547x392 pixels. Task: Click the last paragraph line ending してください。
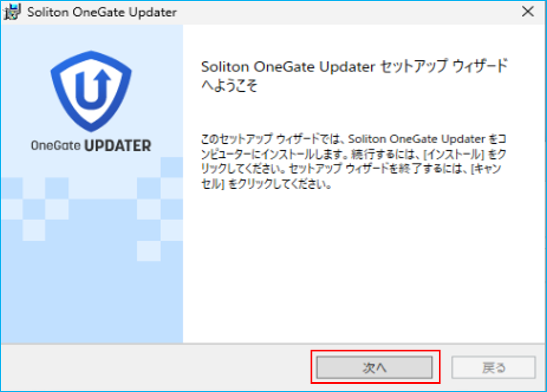coord(266,185)
